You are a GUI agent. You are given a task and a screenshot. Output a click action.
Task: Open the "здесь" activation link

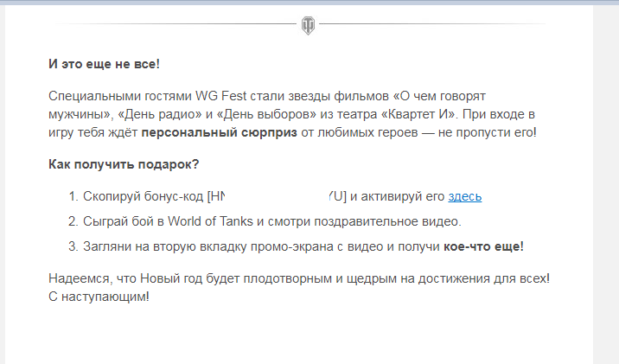(464, 196)
